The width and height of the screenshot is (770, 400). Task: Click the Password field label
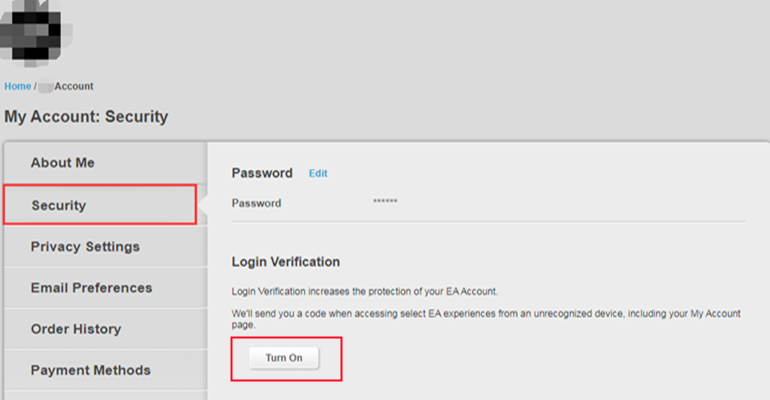point(256,203)
